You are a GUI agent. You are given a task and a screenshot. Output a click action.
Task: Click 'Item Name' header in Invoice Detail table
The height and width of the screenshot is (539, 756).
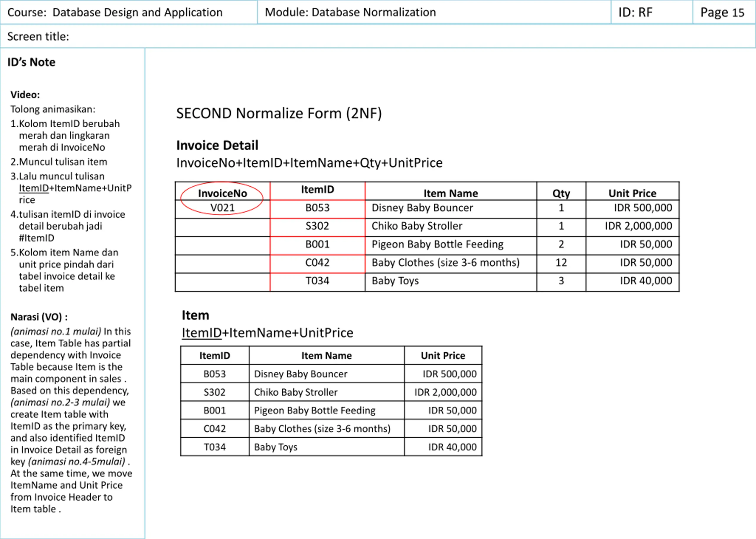tap(451, 193)
